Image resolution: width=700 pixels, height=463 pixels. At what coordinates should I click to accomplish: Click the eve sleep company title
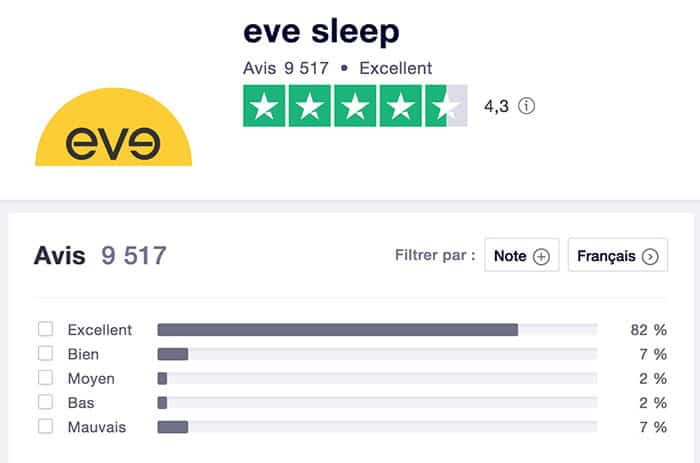click(321, 32)
